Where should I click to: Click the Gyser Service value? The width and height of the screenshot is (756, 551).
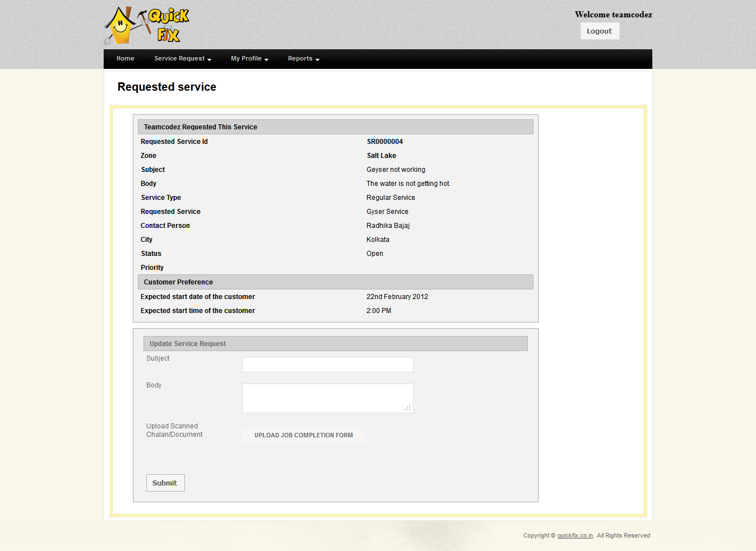tap(388, 212)
